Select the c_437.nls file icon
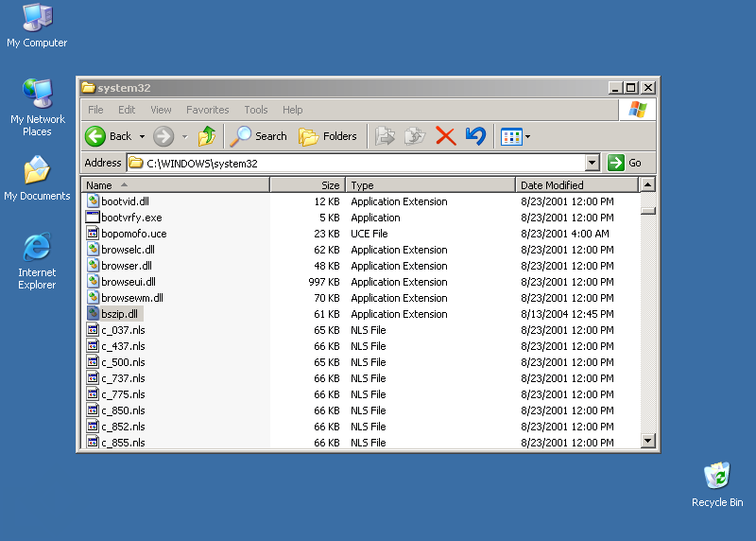The width and height of the screenshot is (756, 541). click(93, 345)
